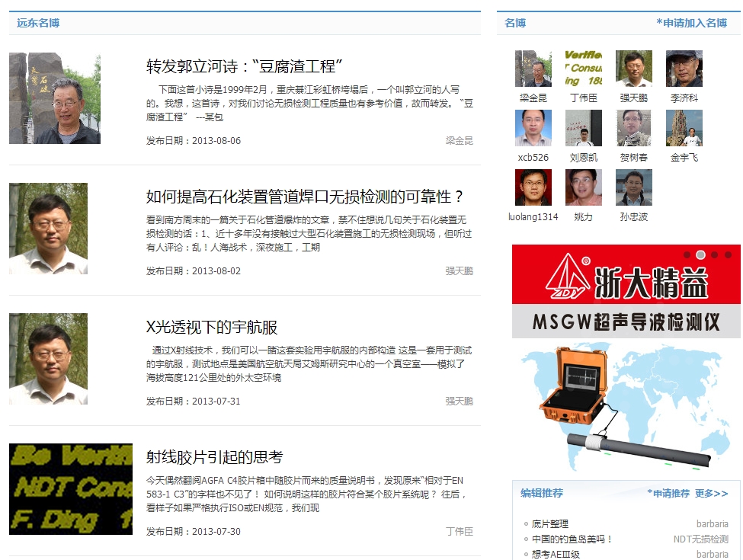Screen dimensions: 743x560
Task: Click NDT Consulting image beside 射线胶片引起的思考
Action: point(71,489)
